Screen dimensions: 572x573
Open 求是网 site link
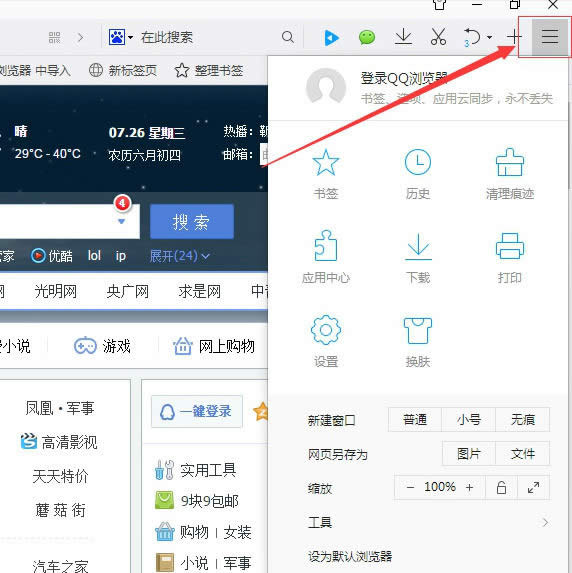coord(200,292)
